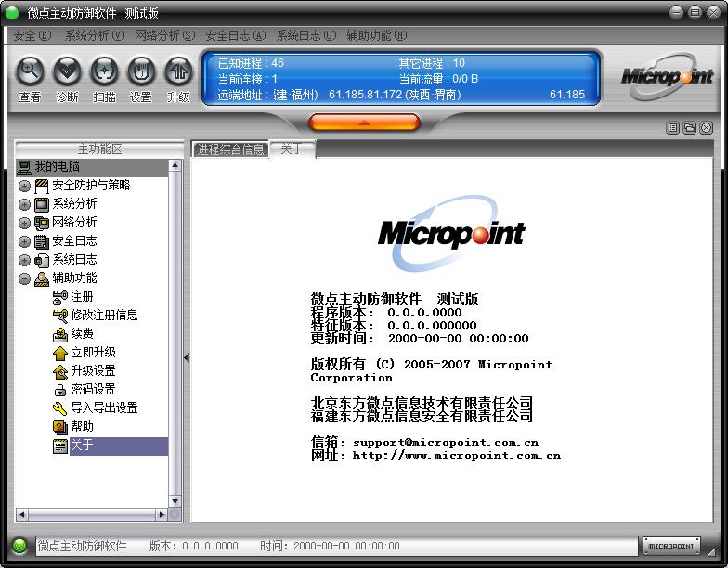Select 注册 in the tree

pyautogui.click(x=82, y=297)
